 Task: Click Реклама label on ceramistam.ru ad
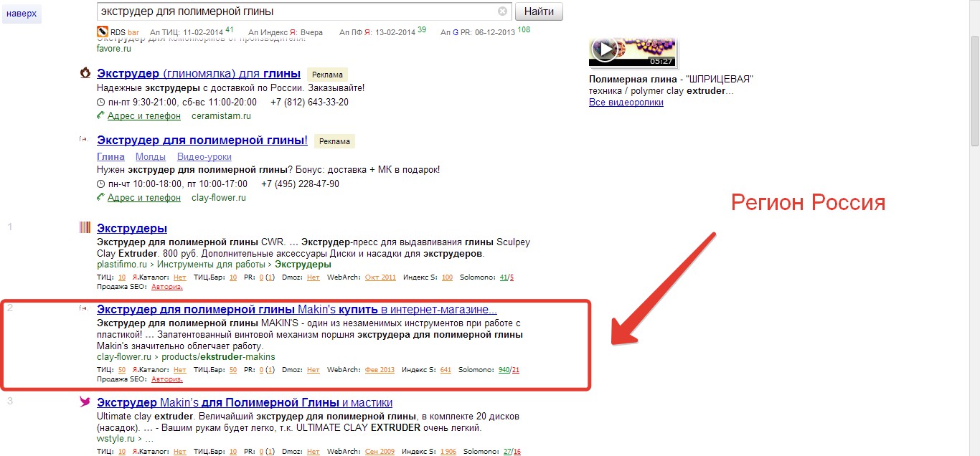tap(327, 75)
